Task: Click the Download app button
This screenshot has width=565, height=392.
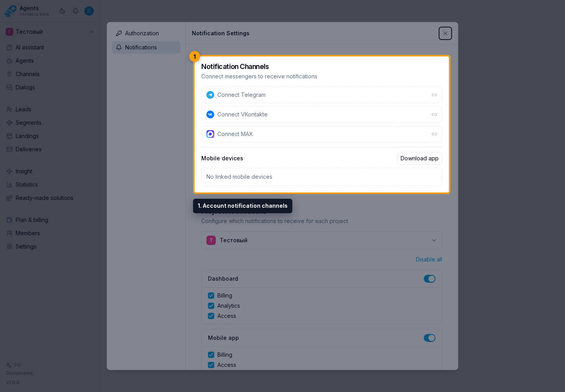Action: [419, 158]
